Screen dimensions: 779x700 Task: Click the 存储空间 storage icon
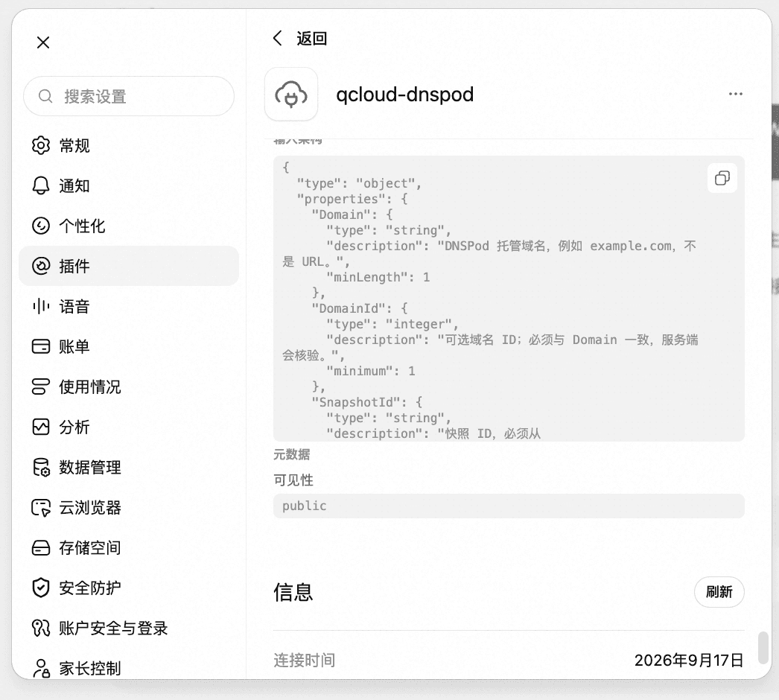pyautogui.click(x=41, y=547)
